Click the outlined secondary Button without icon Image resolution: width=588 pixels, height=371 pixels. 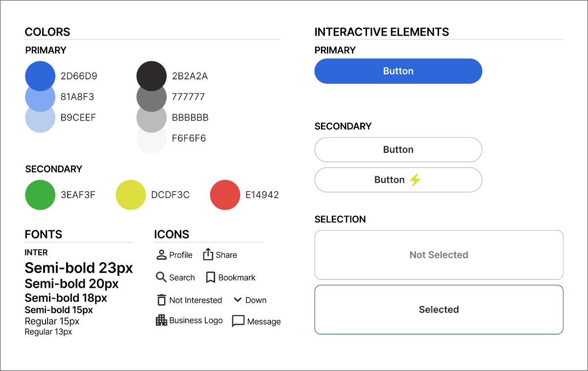click(398, 149)
